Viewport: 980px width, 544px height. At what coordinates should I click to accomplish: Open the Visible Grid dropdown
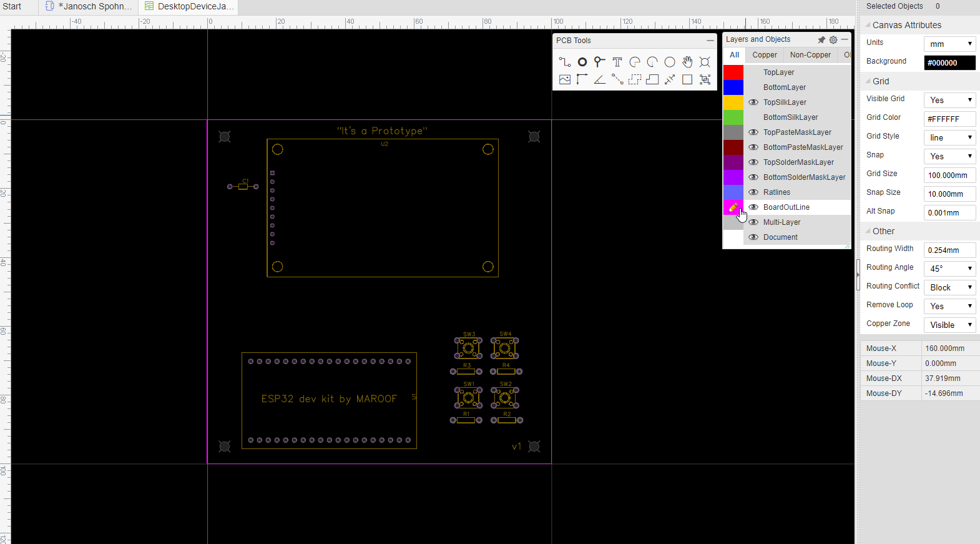click(949, 100)
